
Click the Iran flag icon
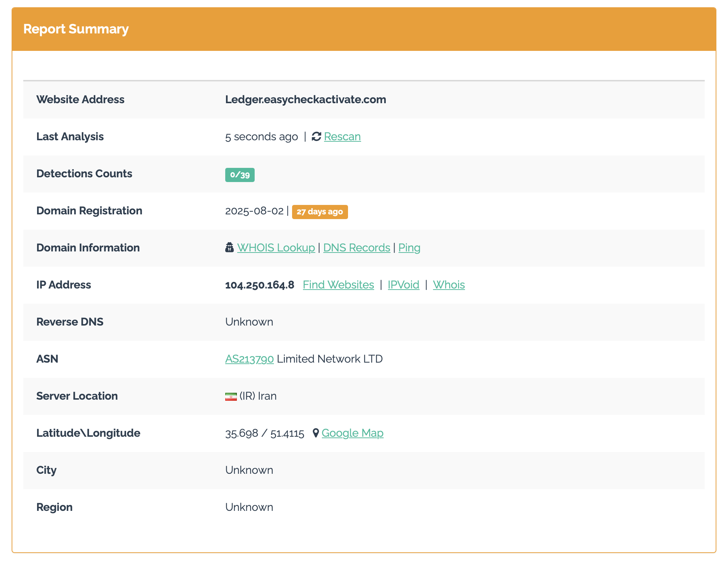tap(231, 396)
